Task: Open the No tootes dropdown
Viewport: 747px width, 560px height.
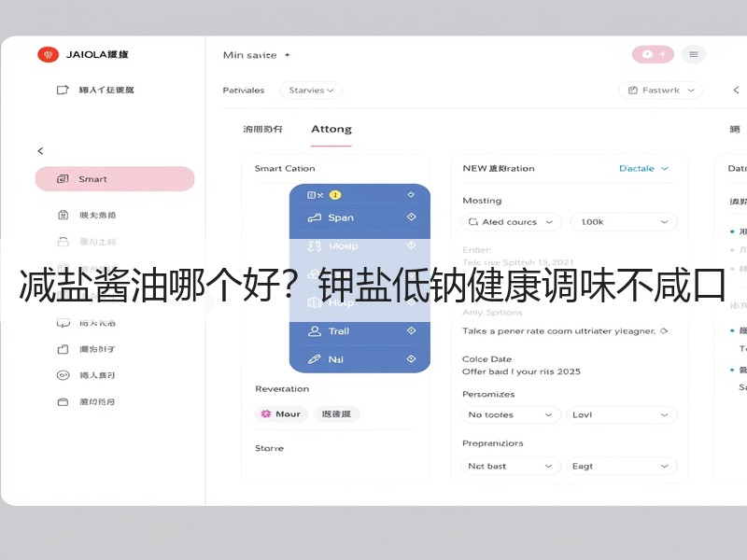Action: (511, 414)
